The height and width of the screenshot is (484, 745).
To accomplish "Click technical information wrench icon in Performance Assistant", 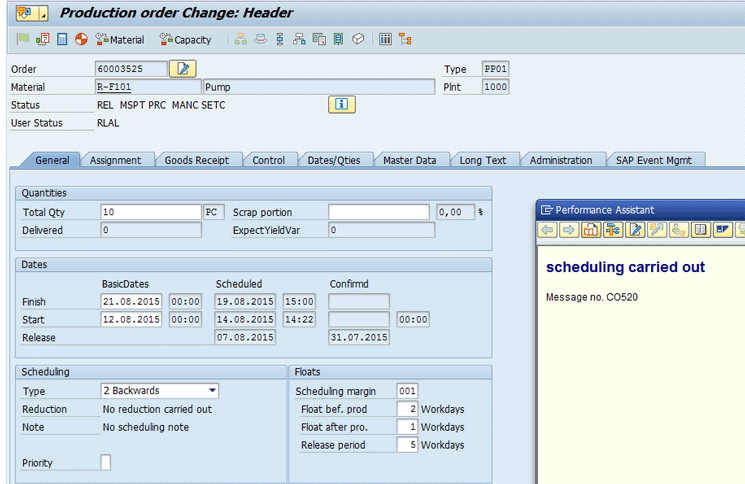I will [613, 230].
